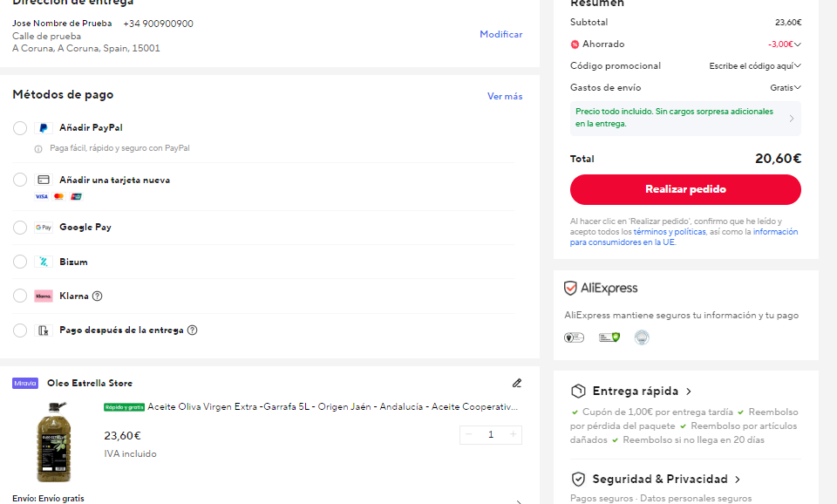Open the Oleo Estrella Store name
The image size is (837, 504).
(x=90, y=384)
